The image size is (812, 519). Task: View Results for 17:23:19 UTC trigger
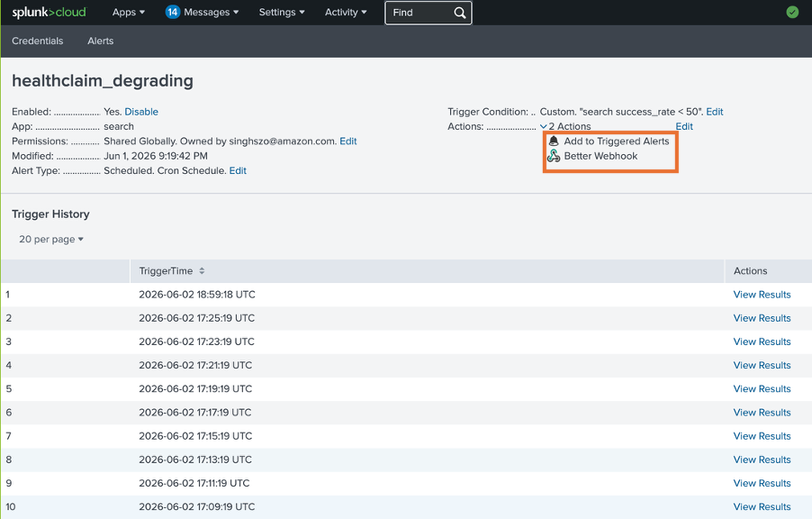pyautogui.click(x=762, y=341)
